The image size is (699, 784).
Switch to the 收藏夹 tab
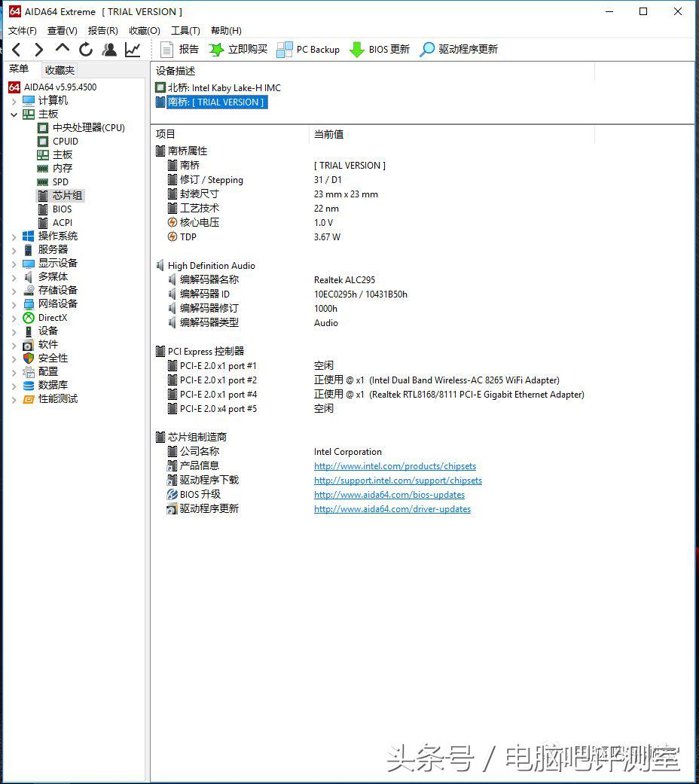pyautogui.click(x=60, y=70)
